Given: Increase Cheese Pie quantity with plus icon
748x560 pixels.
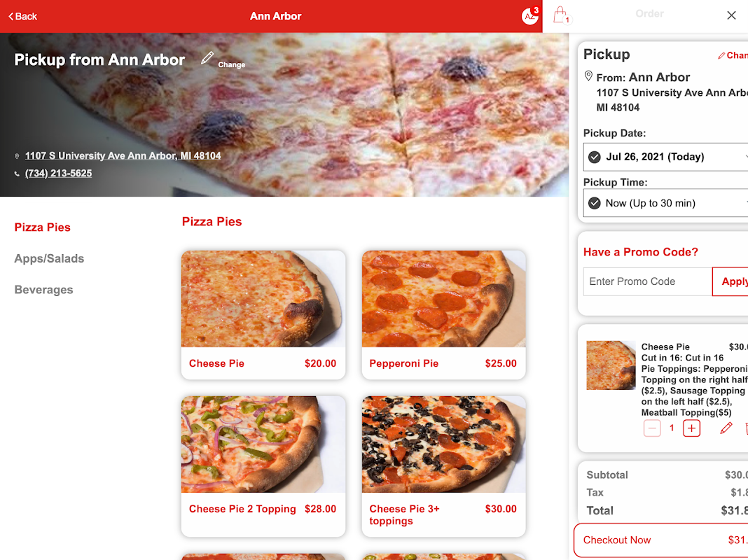Looking at the screenshot, I should tap(691, 428).
